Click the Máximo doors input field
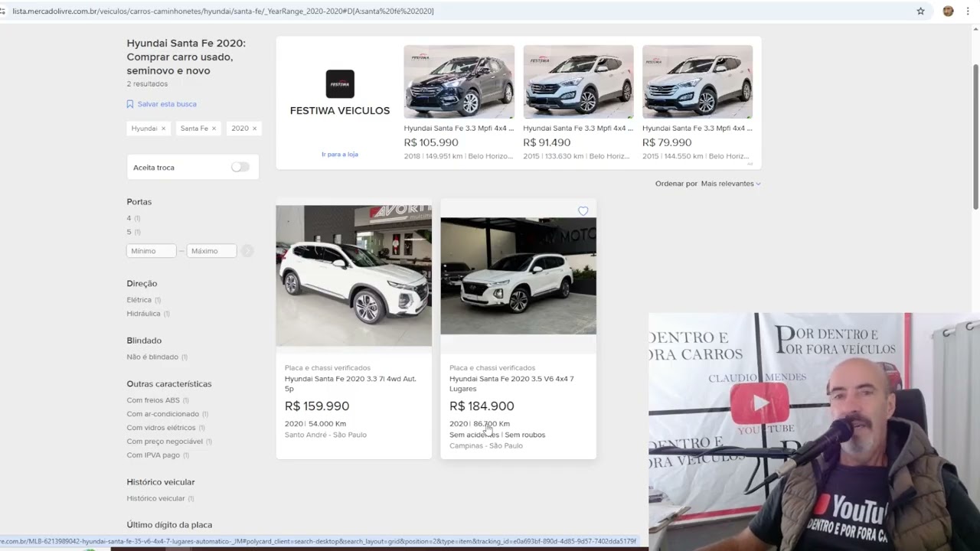This screenshot has height=551, width=980. click(211, 251)
